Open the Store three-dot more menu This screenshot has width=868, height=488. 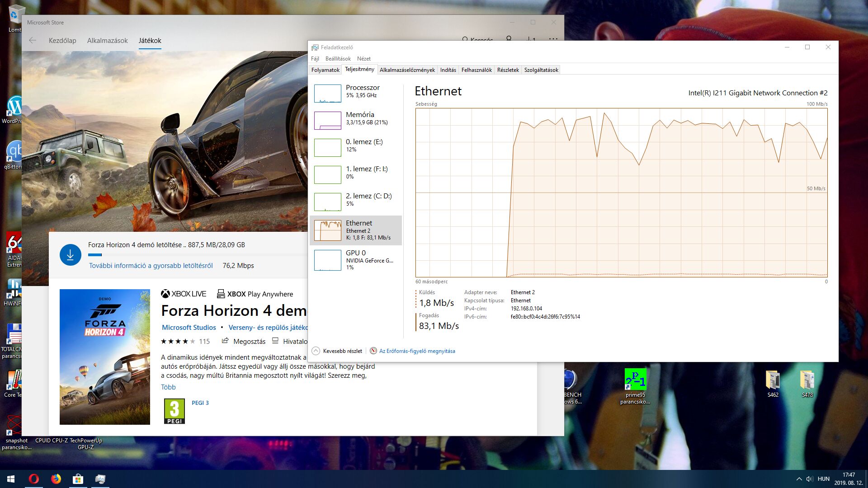[x=553, y=39]
